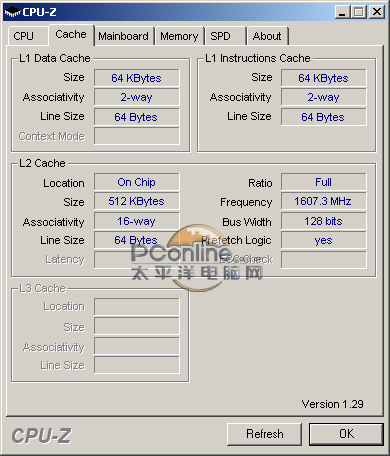The height and width of the screenshot is (456, 390).
Task: Click the 'L3 Cache' group label
Action: [42, 288]
